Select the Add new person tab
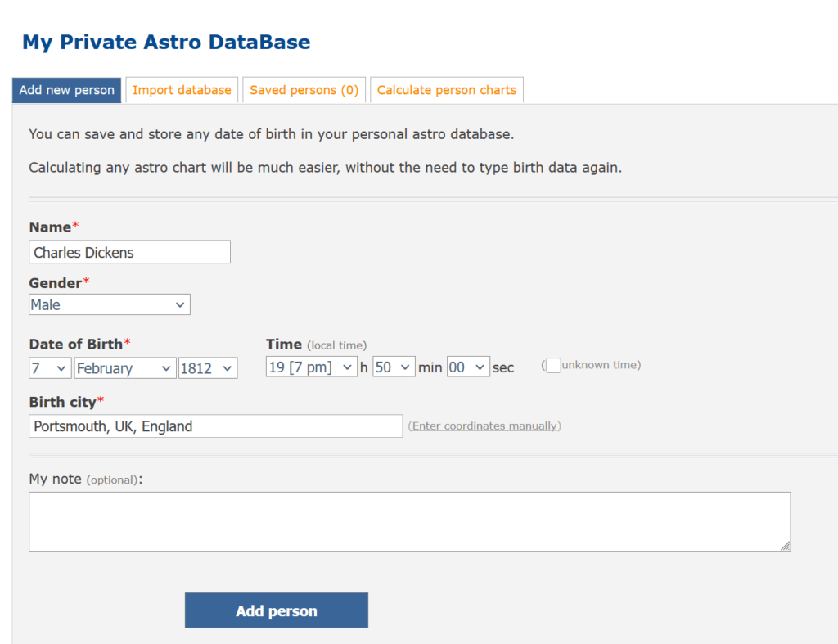 67,90
